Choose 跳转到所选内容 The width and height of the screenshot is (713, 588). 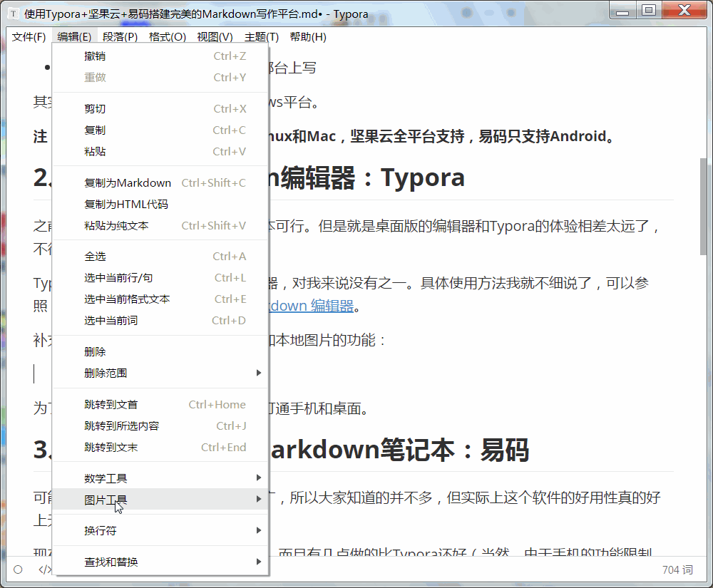[160, 425]
